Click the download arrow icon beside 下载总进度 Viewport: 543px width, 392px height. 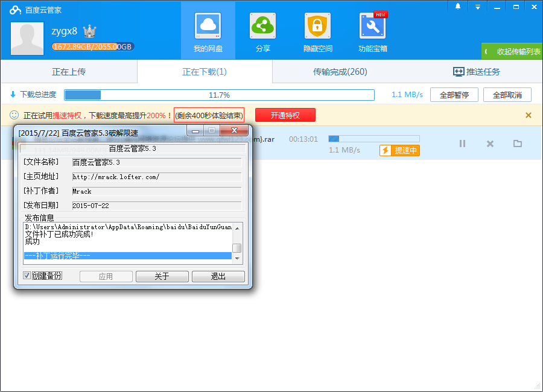click(13, 94)
